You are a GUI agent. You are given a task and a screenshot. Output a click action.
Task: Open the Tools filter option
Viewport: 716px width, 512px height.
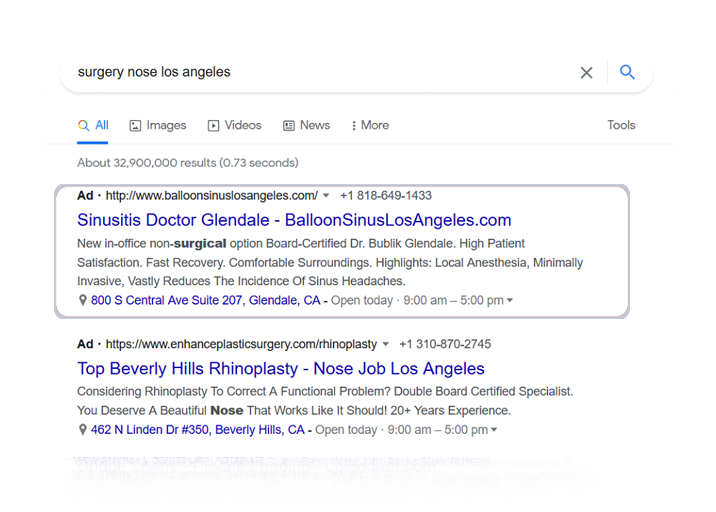tap(621, 125)
